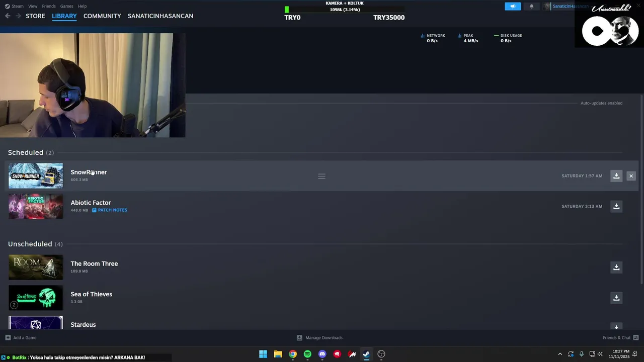Click the microphone tray icon
The width and height of the screenshot is (644, 362).
point(582,354)
